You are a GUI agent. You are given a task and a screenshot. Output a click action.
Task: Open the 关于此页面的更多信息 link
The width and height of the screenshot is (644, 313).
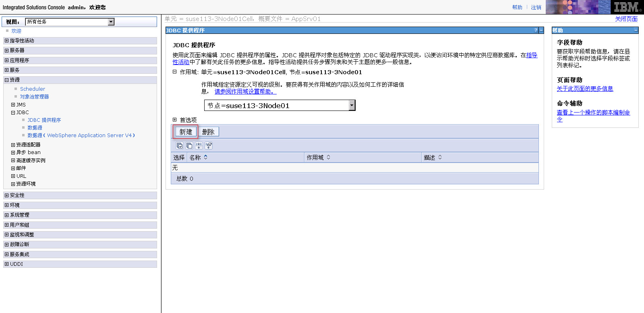point(585,89)
